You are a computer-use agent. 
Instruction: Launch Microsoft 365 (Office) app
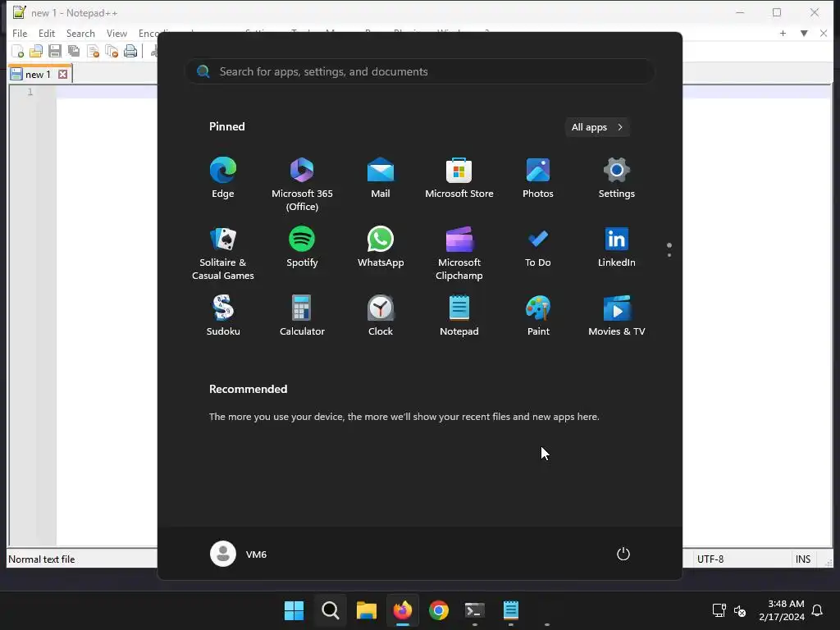tap(302, 185)
